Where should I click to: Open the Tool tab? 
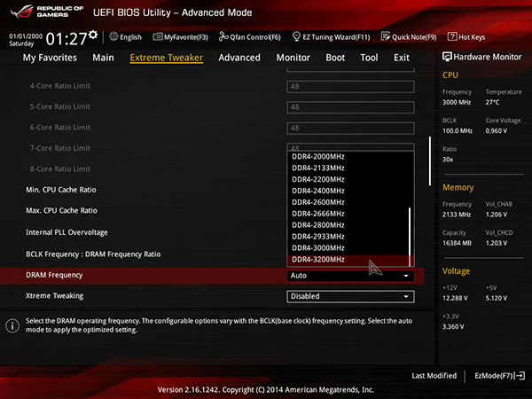[369, 58]
